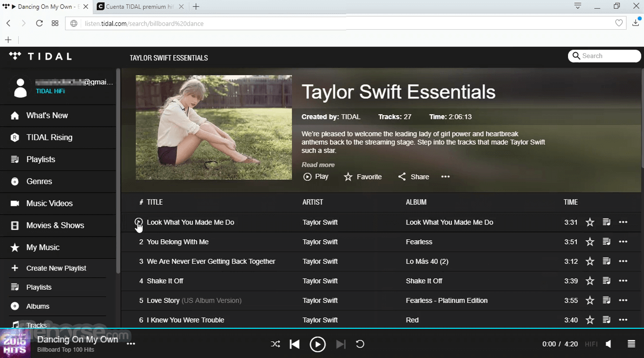Screen dimensions: 644x358
Task: Skip to previous track
Action: [x=295, y=344]
